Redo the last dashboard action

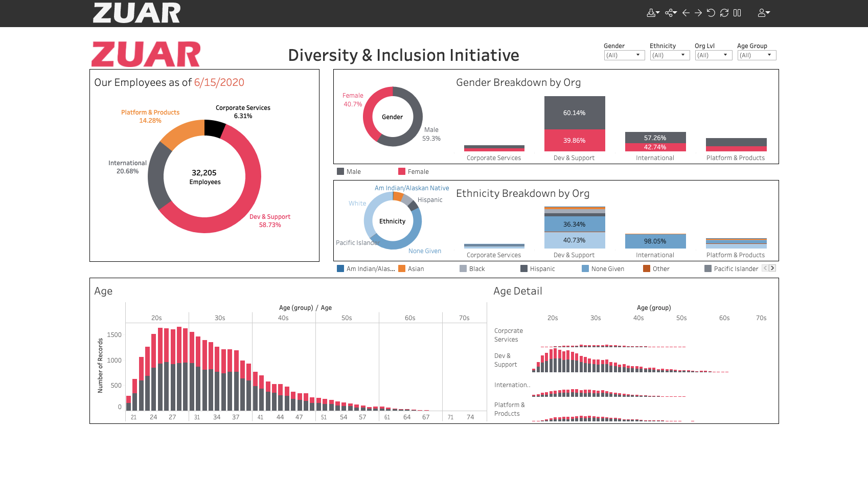click(x=697, y=13)
